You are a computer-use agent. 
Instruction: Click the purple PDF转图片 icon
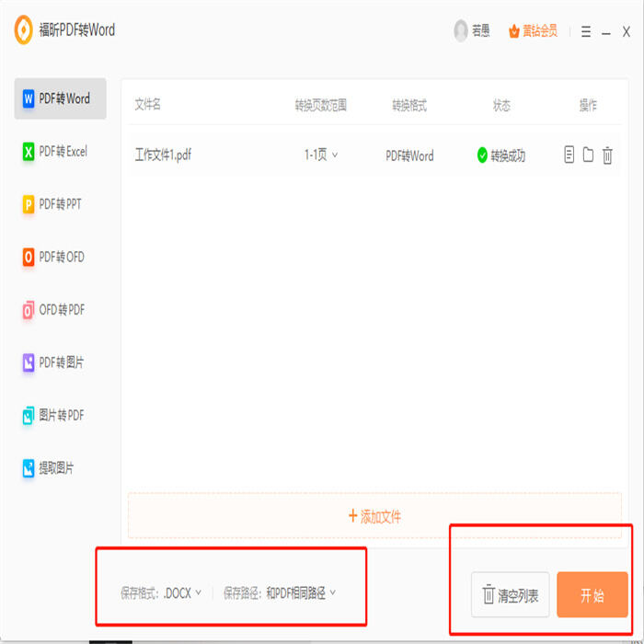29,362
